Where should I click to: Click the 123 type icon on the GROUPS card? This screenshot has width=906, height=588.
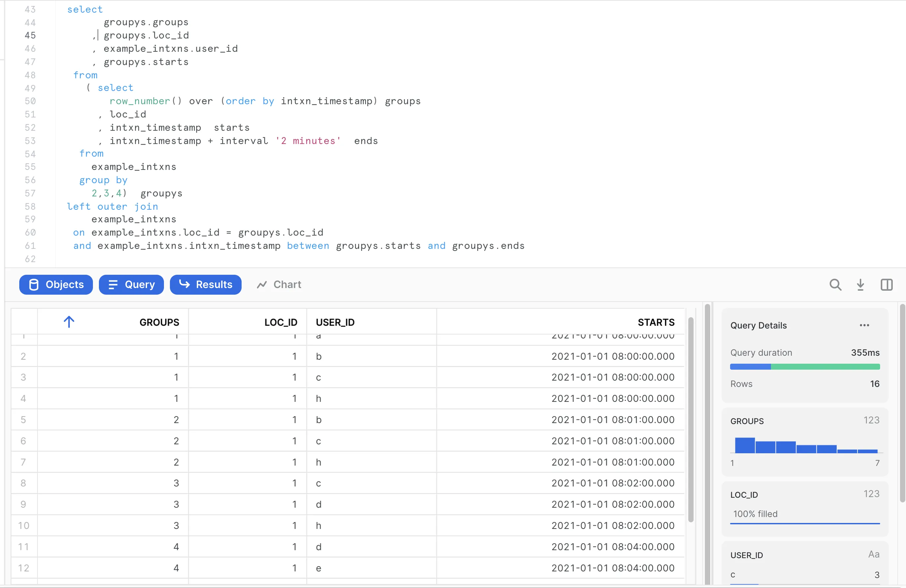point(871,420)
